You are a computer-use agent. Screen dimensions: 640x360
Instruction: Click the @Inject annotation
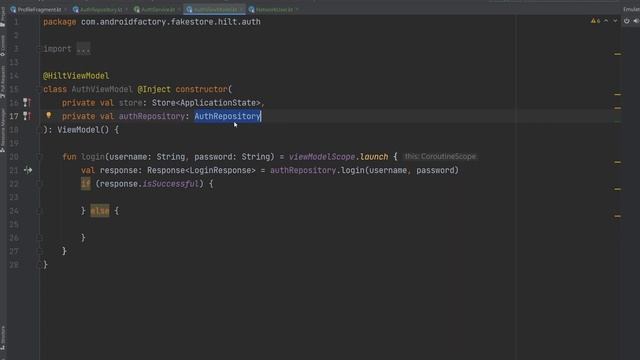point(154,89)
